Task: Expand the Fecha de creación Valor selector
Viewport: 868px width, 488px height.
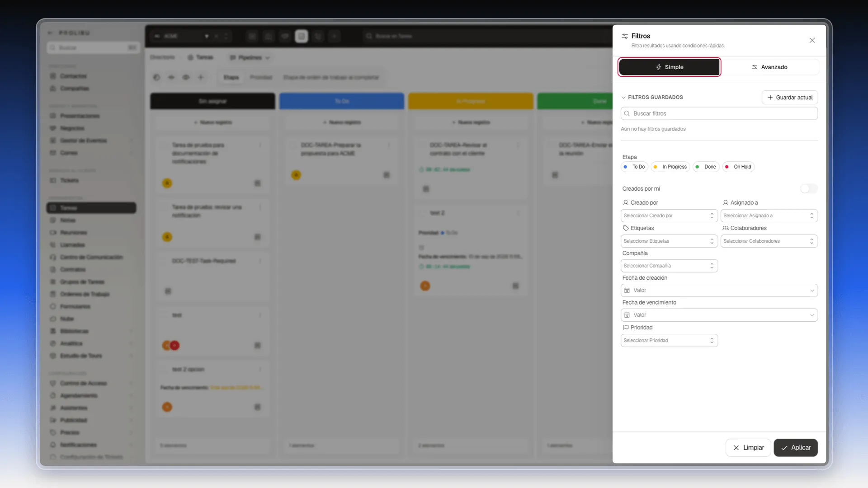Action: pyautogui.click(x=719, y=290)
